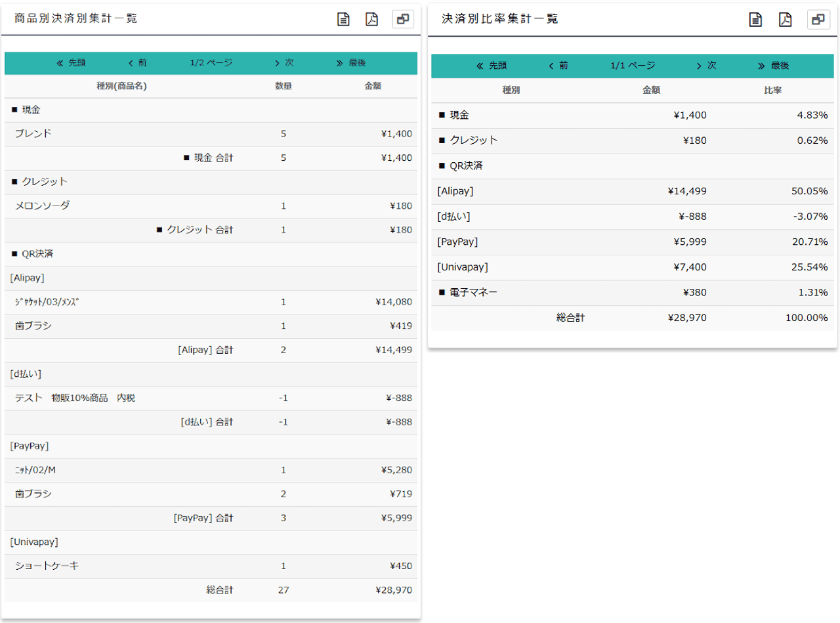
Task: Click the 種別(商品名) column header
Action: (121, 86)
